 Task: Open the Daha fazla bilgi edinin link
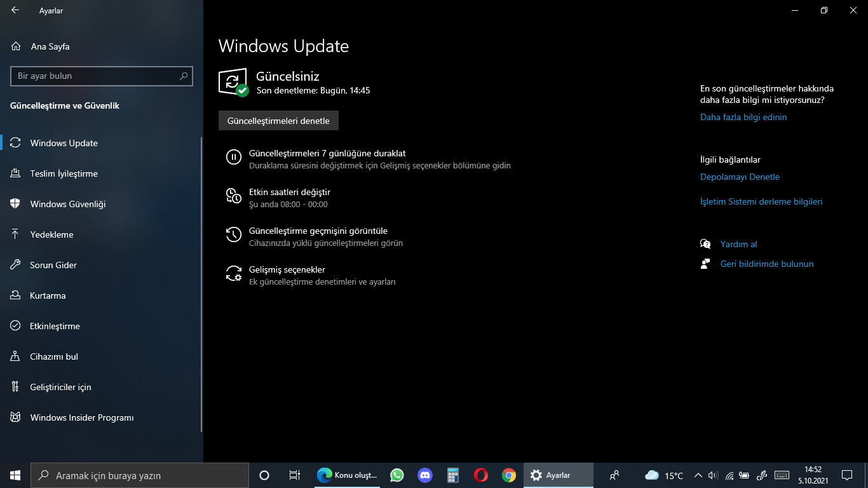(x=743, y=117)
